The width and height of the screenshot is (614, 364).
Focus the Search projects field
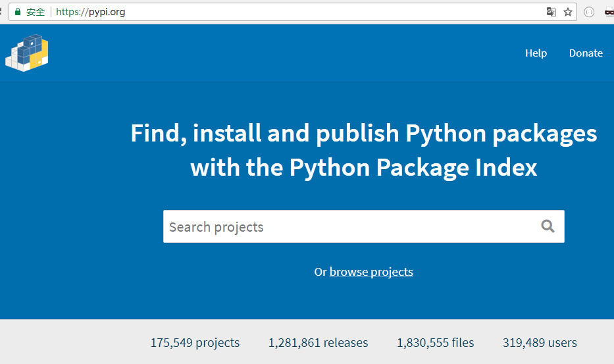[x=364, y=226]
